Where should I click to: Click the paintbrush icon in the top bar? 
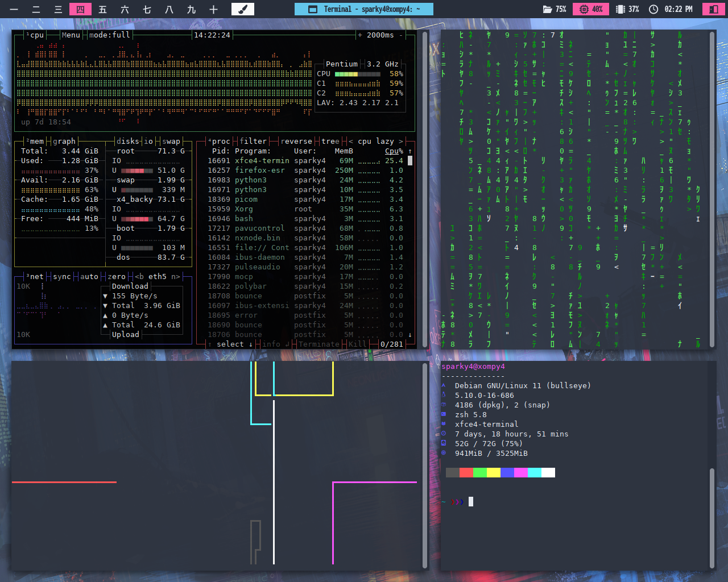tap(243, 9)
